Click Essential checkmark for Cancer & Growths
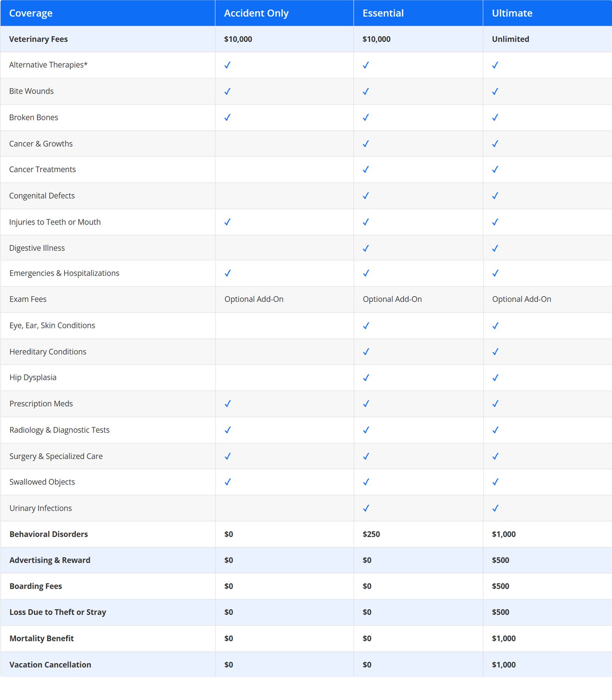This screenshot has height=700, width=612. pyautogui.click(x=366, y=144)
